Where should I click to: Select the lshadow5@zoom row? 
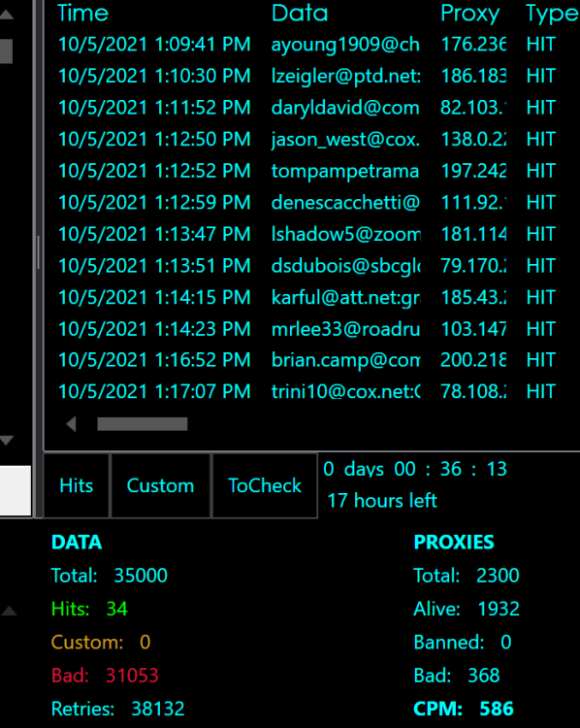tap(311, 234)
